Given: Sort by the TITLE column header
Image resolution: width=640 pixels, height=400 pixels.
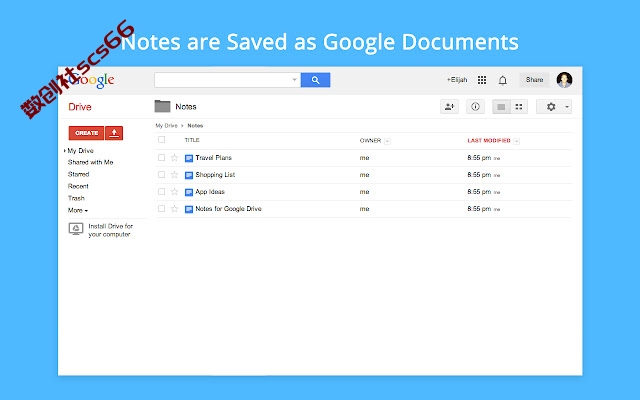Looking at the screenshot, I should [192, 140].
